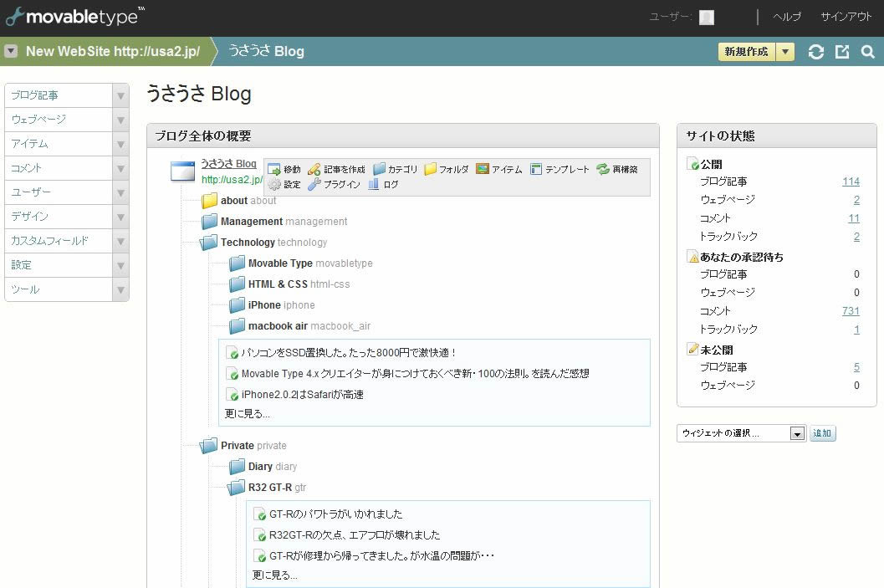Click the 移動 toolbar icon
This screenshot has height=588, width=884.
pos(274,169)
